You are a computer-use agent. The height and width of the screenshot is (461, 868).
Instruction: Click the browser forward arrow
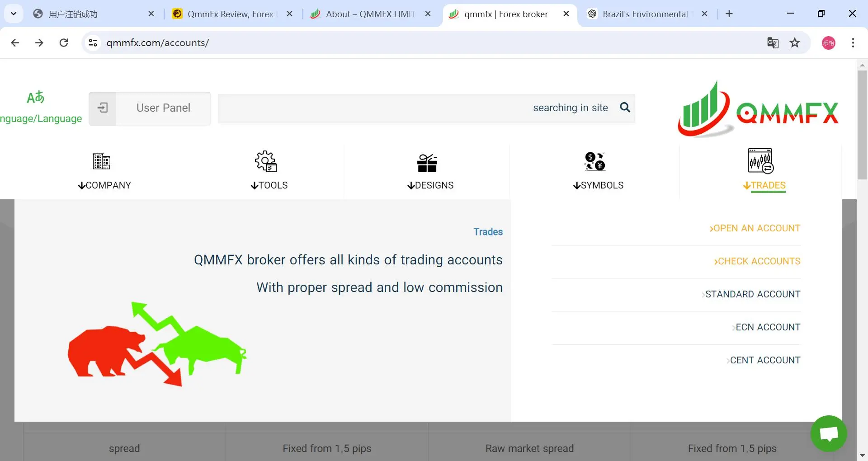tap(39, 43)
